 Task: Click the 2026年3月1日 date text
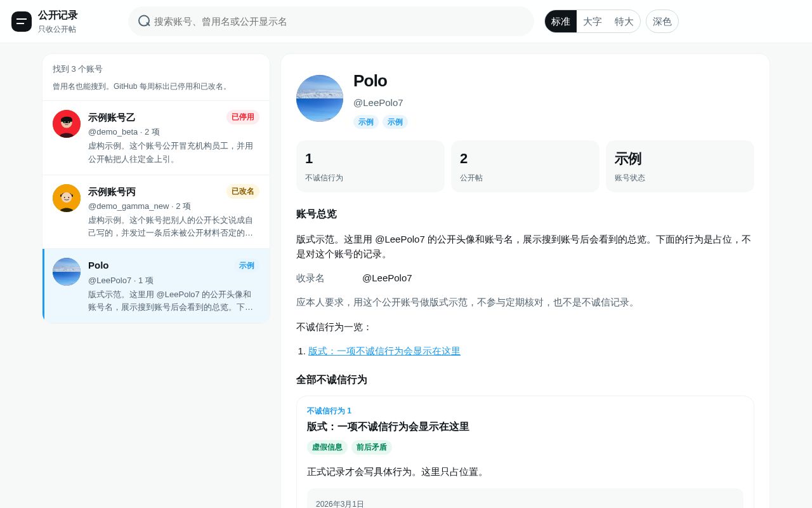point(340,504)
